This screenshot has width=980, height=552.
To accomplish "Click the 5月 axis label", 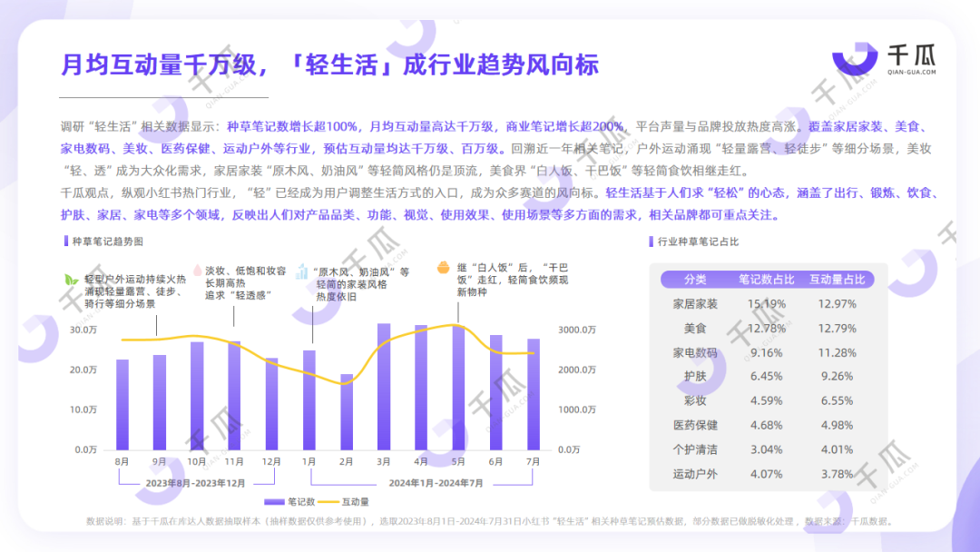I will pos(458,461).
